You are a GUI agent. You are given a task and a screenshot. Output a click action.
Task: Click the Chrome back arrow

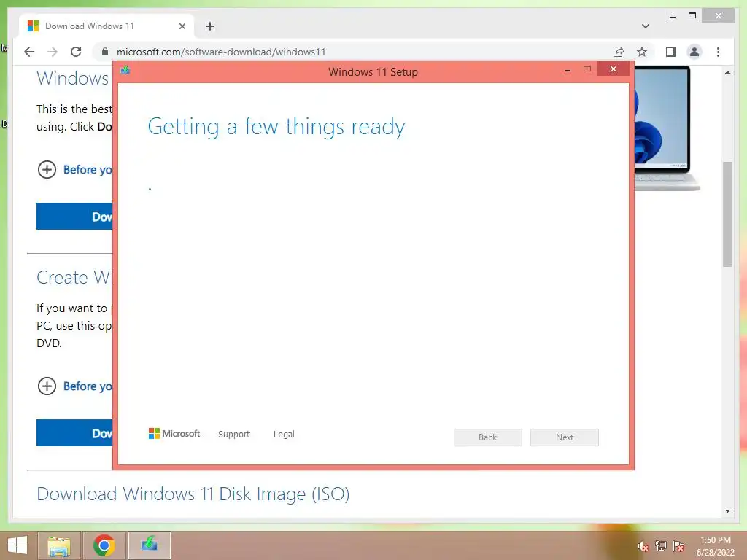pyautogui.click(x=29, y=52)
